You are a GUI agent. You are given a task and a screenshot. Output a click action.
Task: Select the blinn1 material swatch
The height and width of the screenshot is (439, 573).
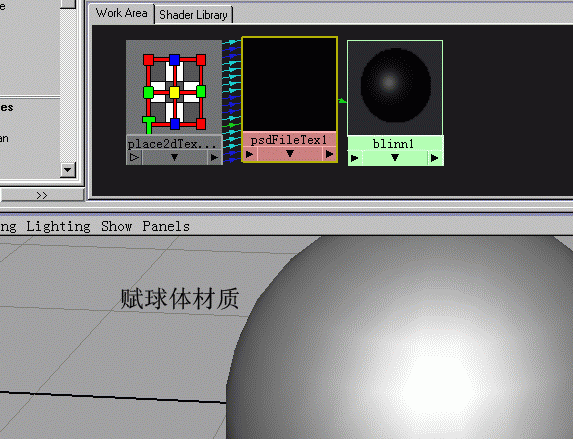click(395, 88)
